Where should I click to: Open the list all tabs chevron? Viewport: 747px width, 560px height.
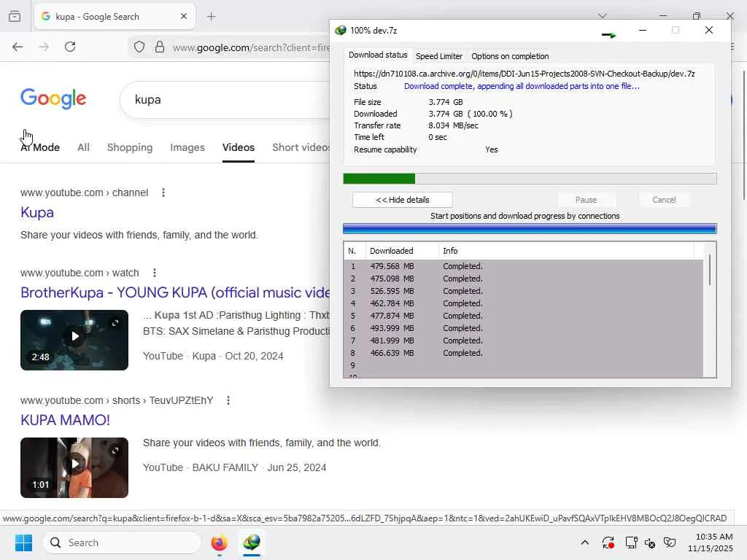(x=603, y=16)
